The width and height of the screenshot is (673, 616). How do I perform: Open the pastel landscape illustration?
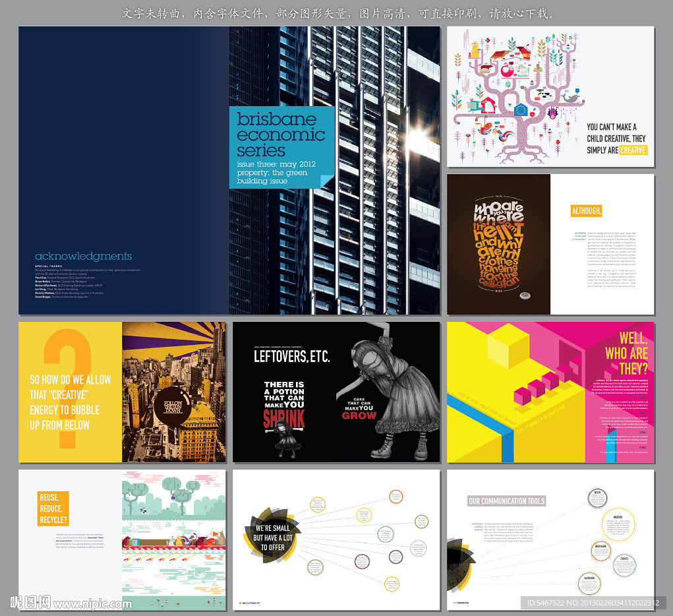[x=174, y=540]
